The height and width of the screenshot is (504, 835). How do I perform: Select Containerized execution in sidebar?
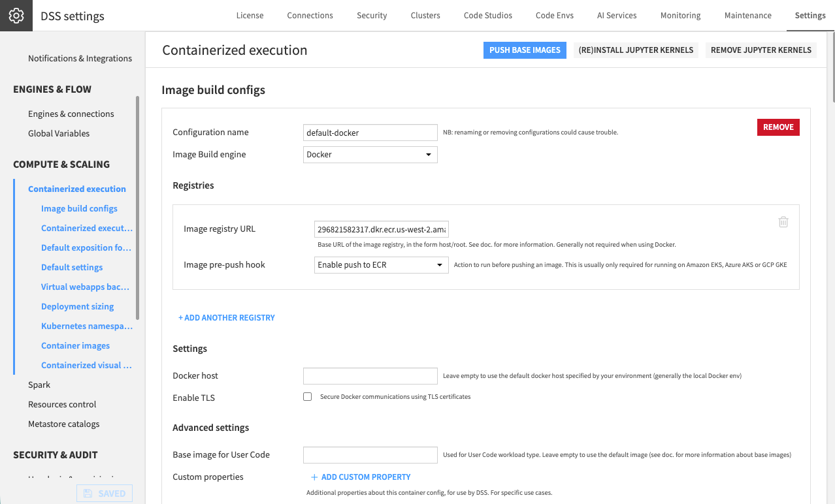pos(77,189)
